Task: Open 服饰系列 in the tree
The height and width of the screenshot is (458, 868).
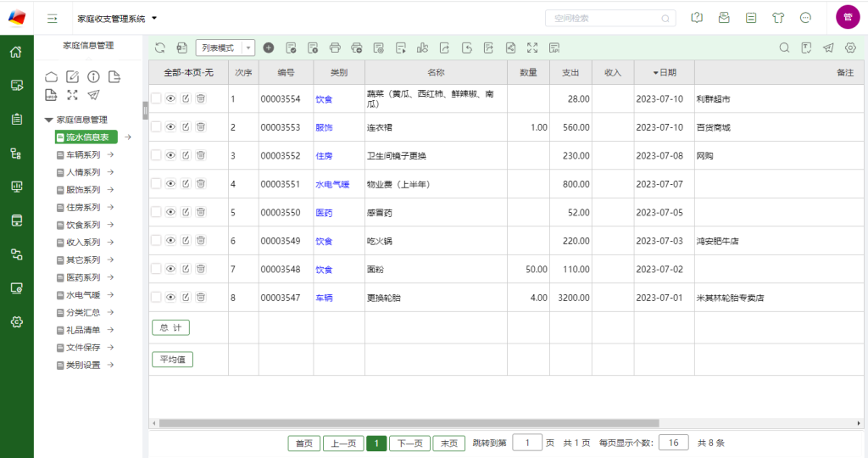Action: click(83, 190)
